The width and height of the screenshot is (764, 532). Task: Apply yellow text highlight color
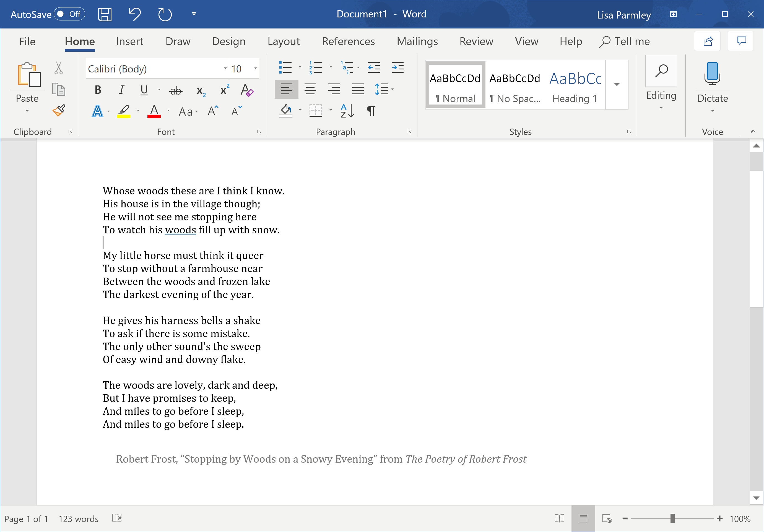[124, 111]
